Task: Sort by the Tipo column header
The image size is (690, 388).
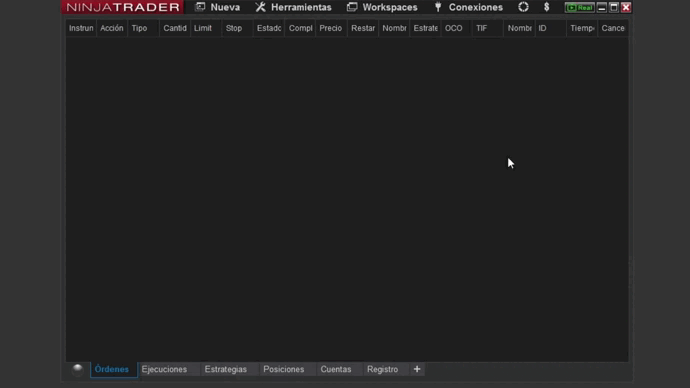Action: 143,28
